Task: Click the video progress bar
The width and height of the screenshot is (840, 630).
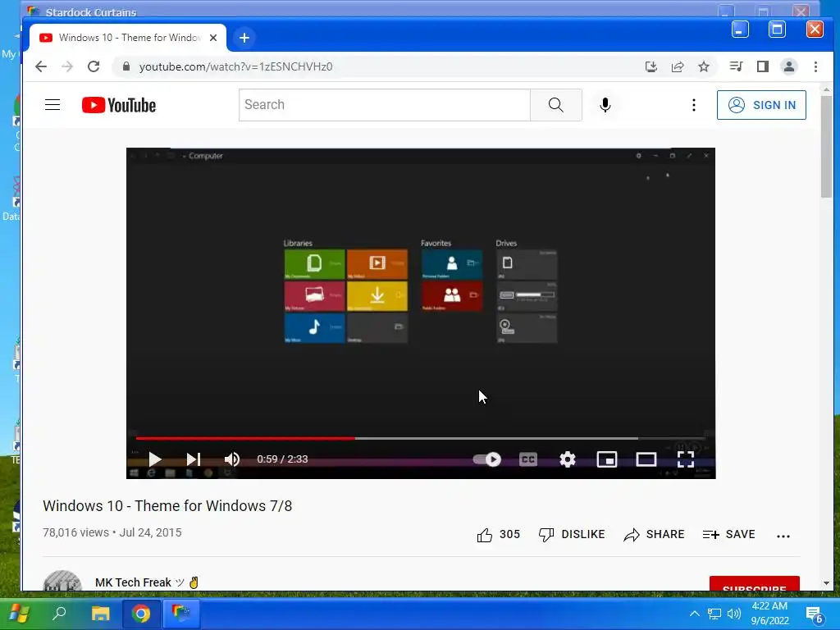Action: tap(421, 438)
